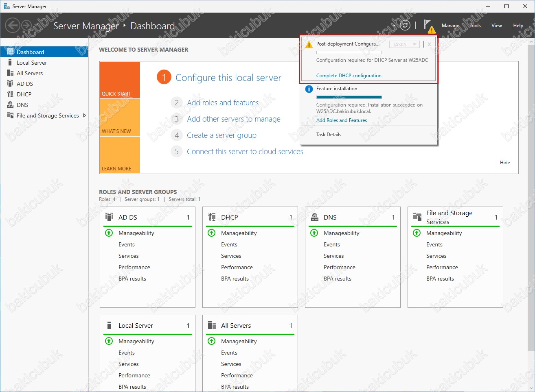This screenshot has height=392, width=535.
Task: Click Create a server group link
Action: pos(221,135)
